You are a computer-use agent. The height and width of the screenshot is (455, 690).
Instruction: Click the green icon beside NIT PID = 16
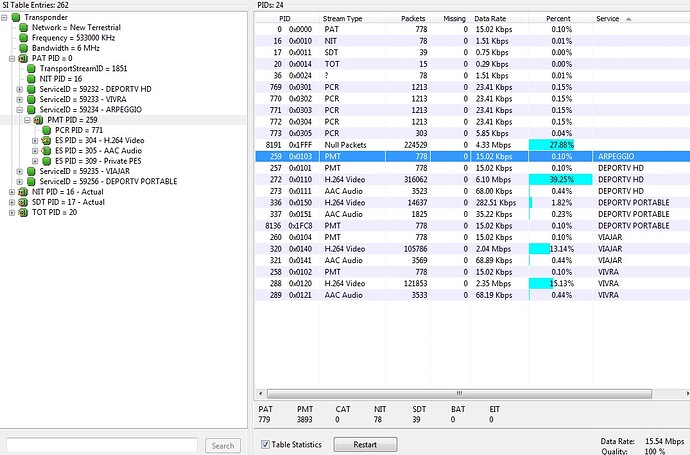[x=31, y=79]
